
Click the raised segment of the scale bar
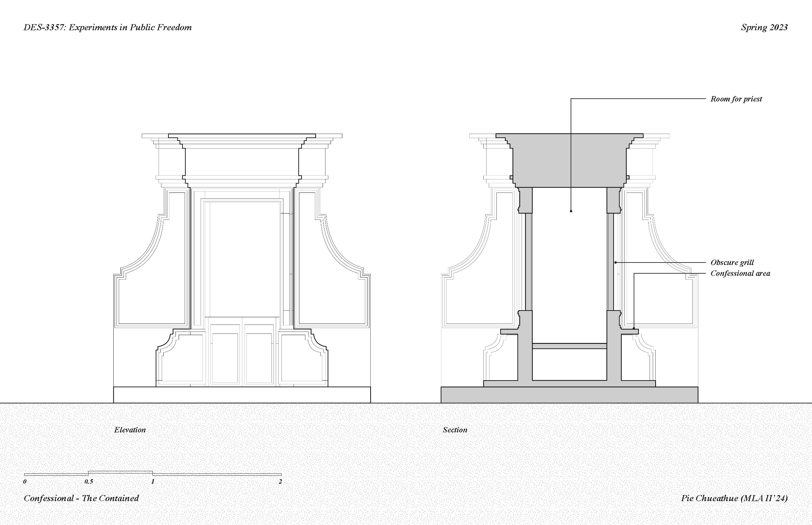pos(120,472)
